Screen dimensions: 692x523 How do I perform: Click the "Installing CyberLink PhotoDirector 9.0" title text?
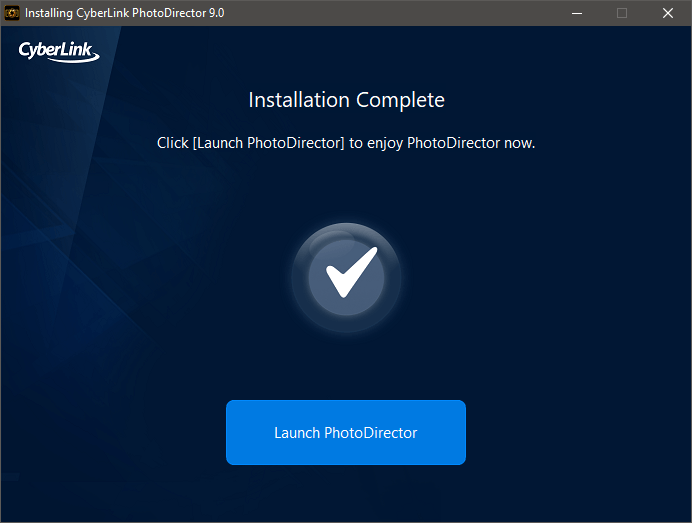click(124, 13)
